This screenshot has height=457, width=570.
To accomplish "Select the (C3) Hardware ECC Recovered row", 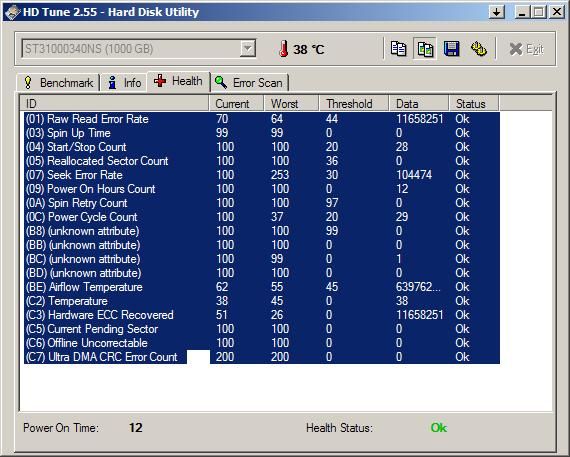I will (262, 315).
